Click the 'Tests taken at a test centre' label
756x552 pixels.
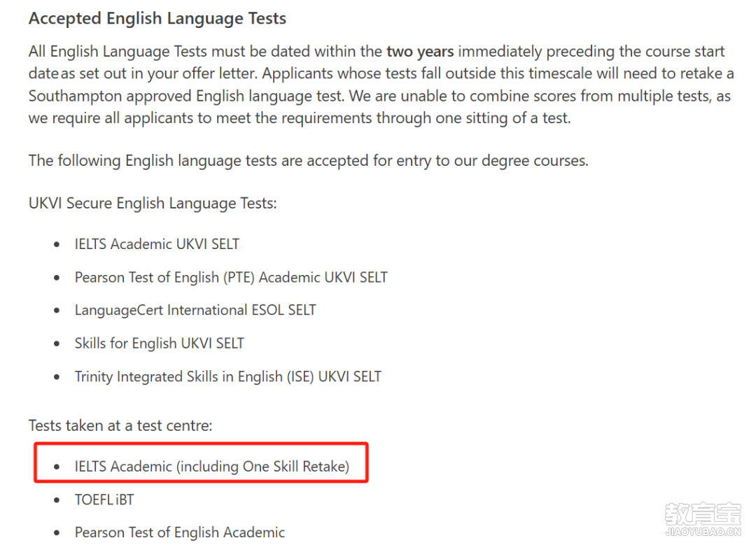point(120,426)
